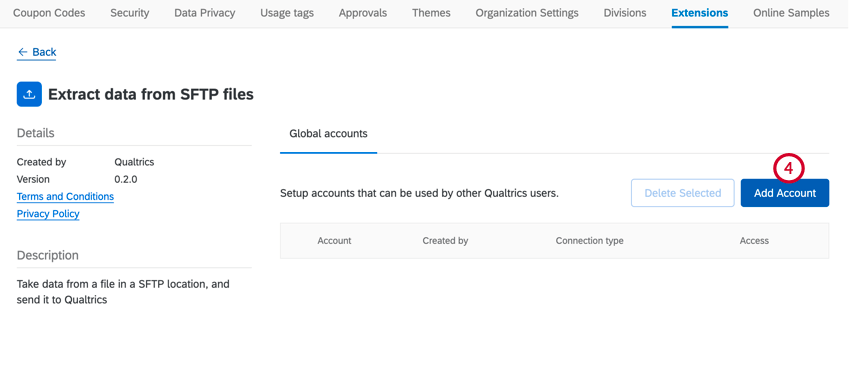Select the Global accounts tab

coord(329,133)
